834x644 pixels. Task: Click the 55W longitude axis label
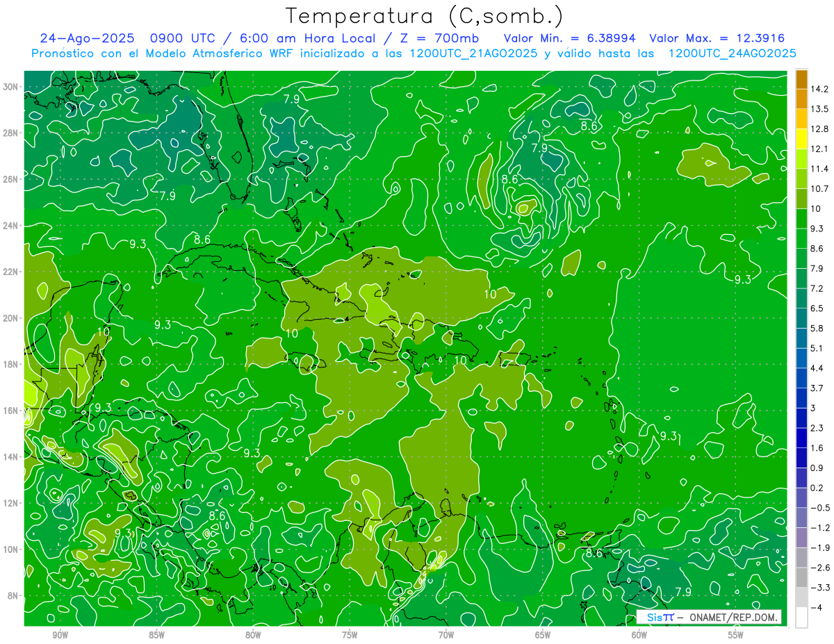click(x=736, y=635)
